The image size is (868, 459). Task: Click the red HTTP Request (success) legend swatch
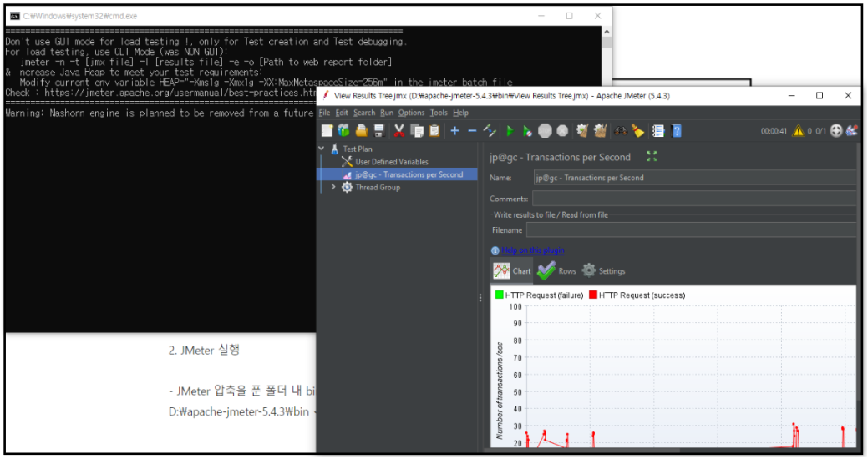point(593,295)
